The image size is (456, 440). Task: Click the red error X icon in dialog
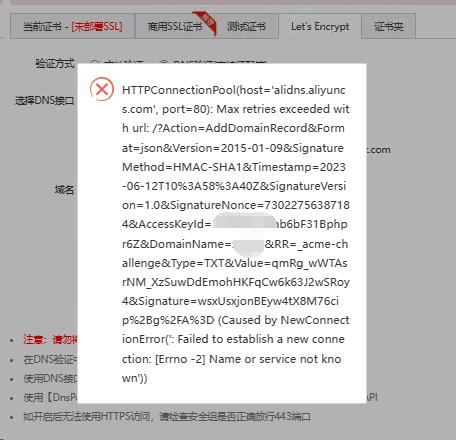pos(102,89)
